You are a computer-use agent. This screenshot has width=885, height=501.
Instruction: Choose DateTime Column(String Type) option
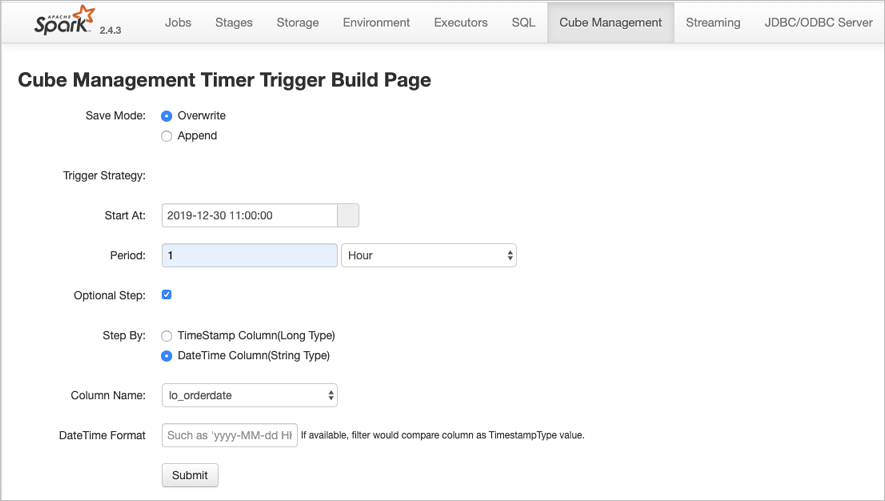click(167, 356)
